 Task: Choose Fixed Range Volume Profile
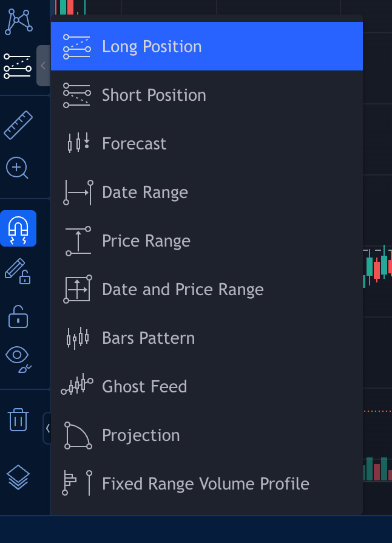point(206,484)
